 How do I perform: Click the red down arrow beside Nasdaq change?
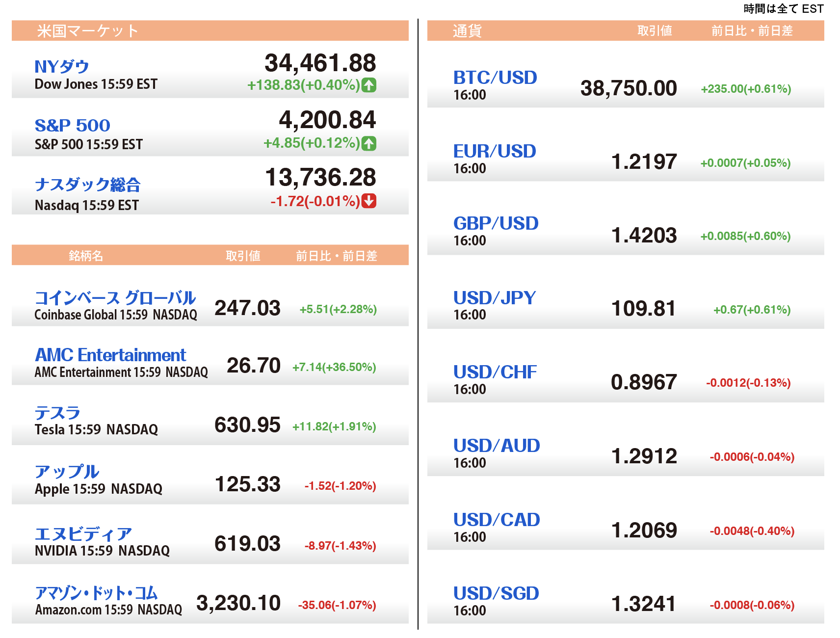click(x=369, y=201)
